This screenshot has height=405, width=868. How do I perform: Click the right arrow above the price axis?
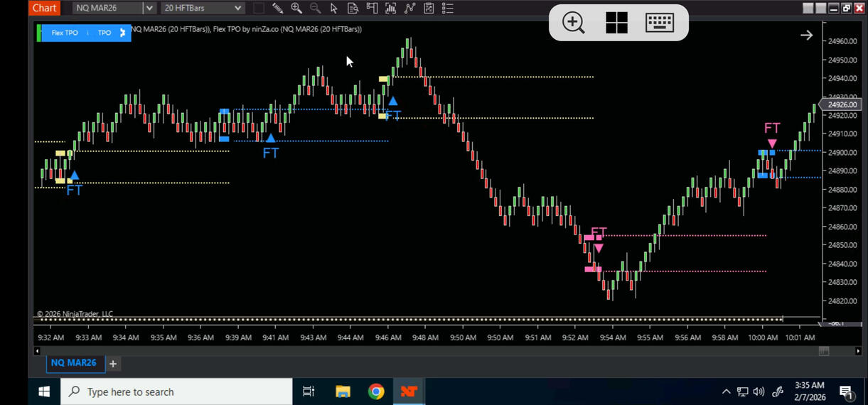point(806,35)
